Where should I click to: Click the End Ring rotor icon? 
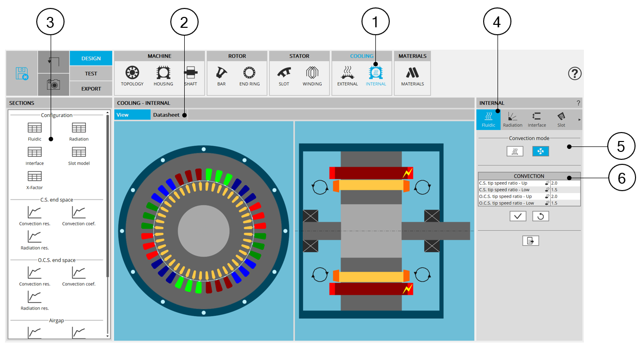point(249,76)
